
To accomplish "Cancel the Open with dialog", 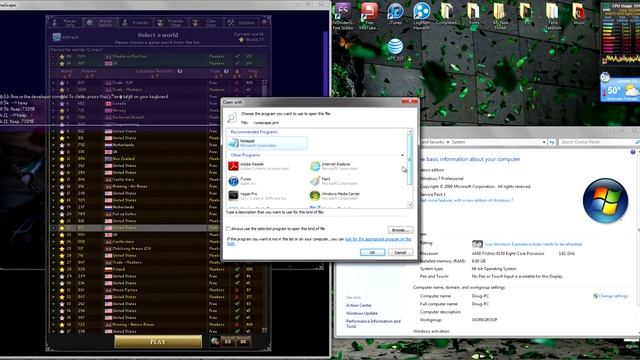I will 400,253.
